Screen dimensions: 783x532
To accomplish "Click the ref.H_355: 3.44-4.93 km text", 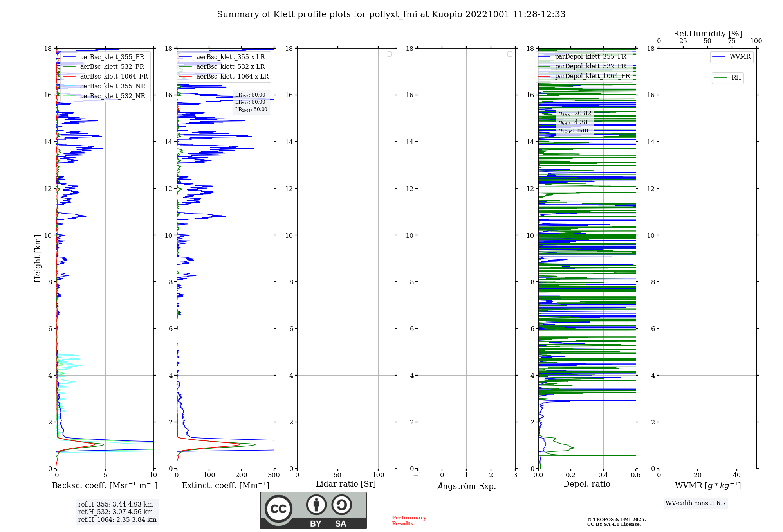I will pos(115,504).
